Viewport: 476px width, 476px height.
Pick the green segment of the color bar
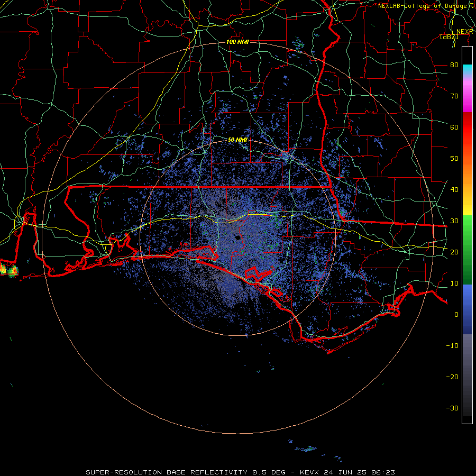click(x=467, y=250)
